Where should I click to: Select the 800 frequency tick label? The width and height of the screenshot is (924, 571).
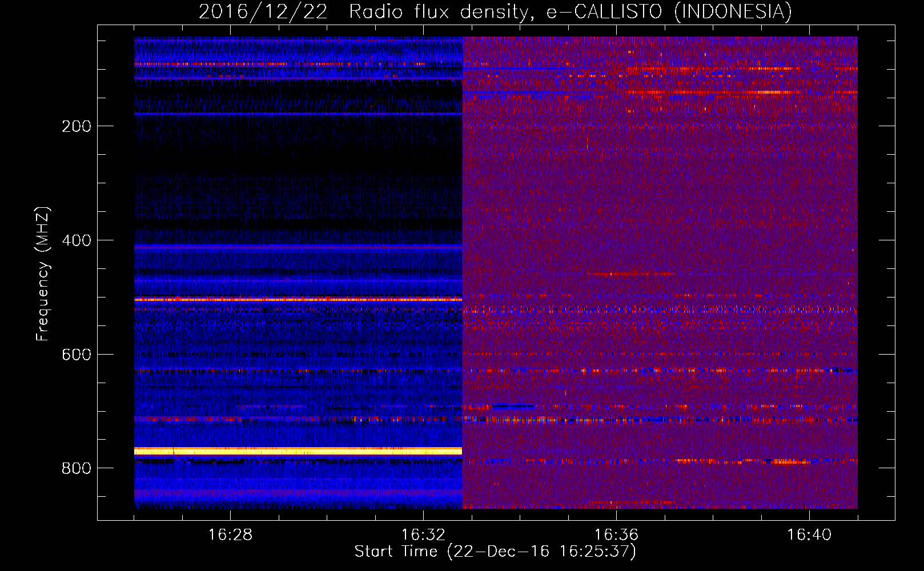click(76, 468)
